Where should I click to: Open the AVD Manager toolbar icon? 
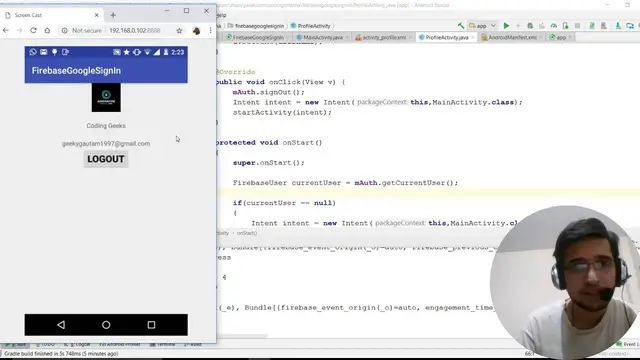pos(604,26)
